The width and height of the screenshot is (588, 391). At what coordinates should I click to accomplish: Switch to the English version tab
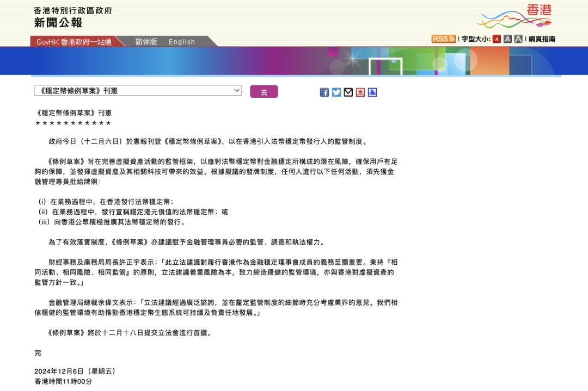181,41
